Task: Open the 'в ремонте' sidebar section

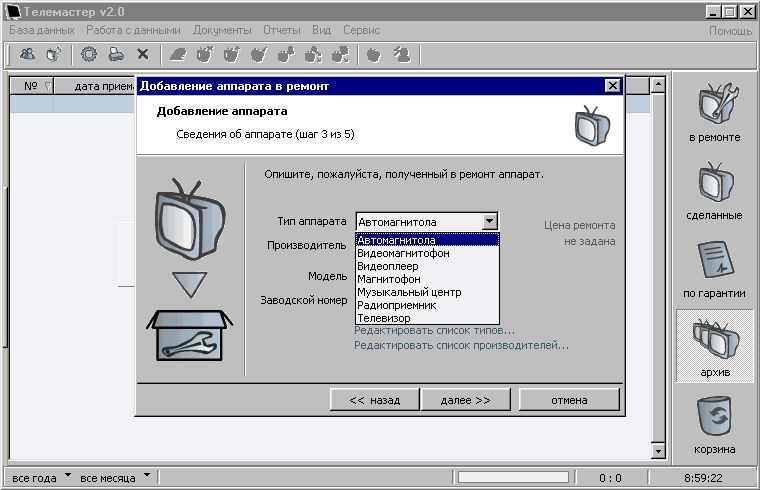Action: [714, 112]
